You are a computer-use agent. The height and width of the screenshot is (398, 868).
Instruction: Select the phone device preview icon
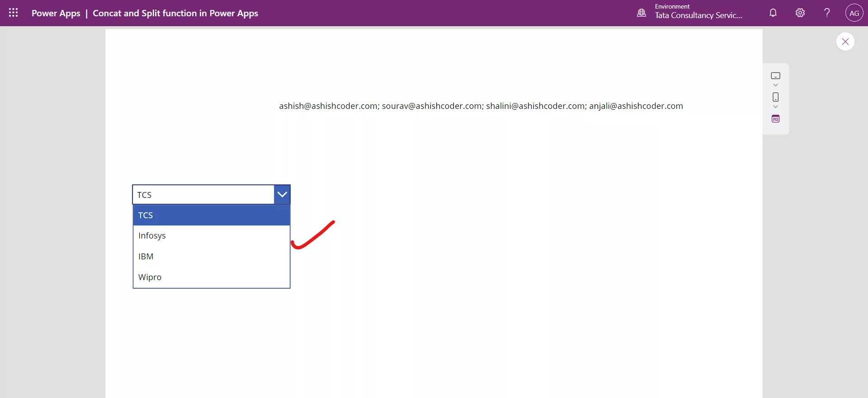pyautogui.click(x=776, y=97)
